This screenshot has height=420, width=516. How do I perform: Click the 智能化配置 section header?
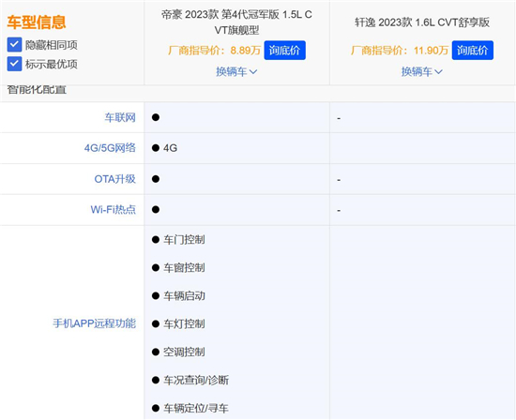click(x=37, y=90)
